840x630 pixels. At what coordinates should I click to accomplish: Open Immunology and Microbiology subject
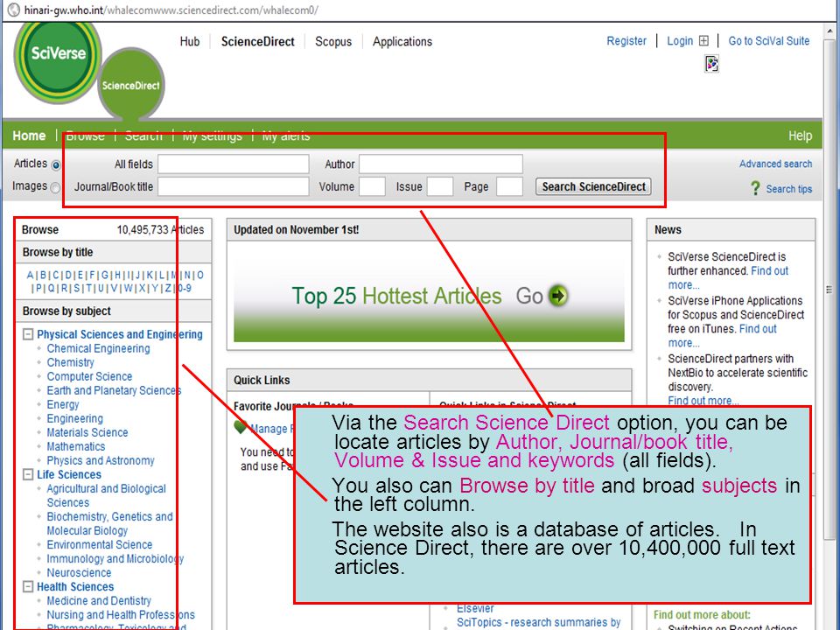[x=115, y=559]
